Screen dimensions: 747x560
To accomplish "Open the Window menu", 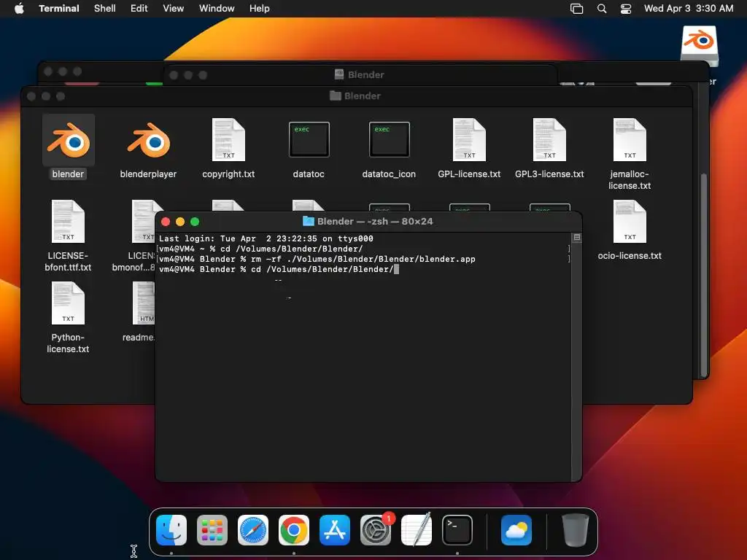I will (217, 9).
